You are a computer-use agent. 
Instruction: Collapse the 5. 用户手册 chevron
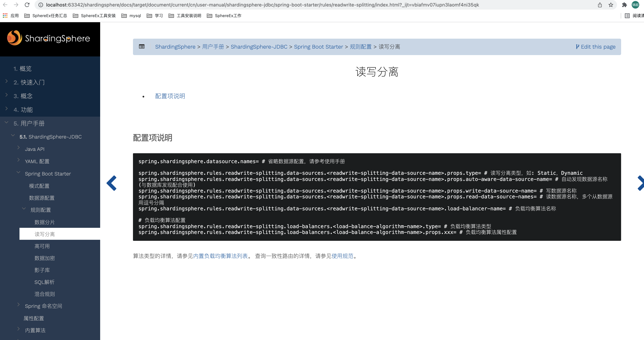coord(6,122)
